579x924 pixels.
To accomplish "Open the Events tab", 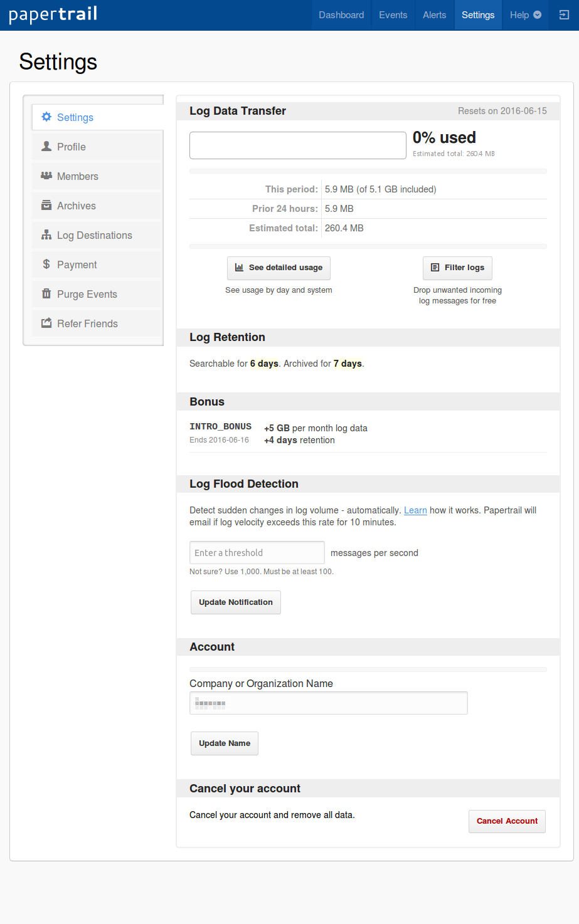I will click(393, 15).
